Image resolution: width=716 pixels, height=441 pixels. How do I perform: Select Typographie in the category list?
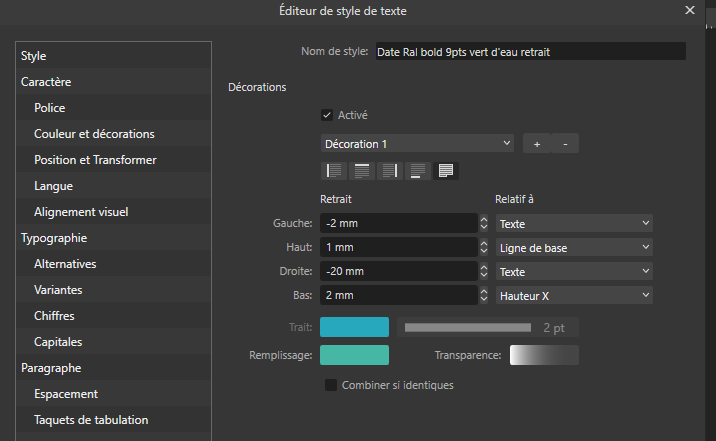click(x=113, y=238)
